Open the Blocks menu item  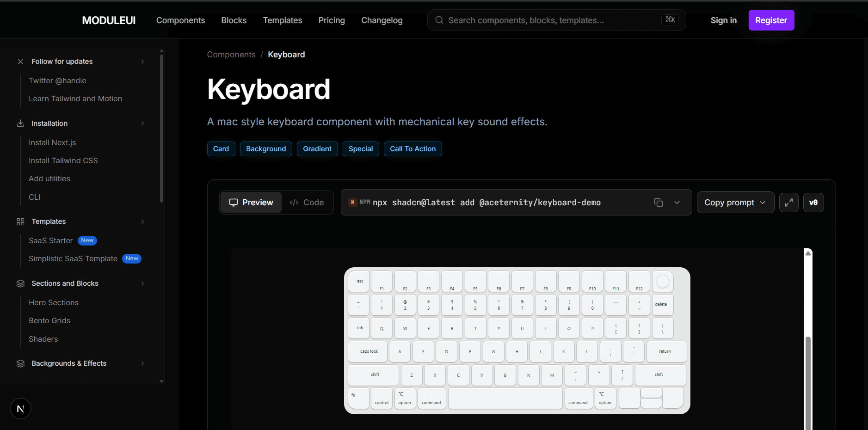(234, 20)
